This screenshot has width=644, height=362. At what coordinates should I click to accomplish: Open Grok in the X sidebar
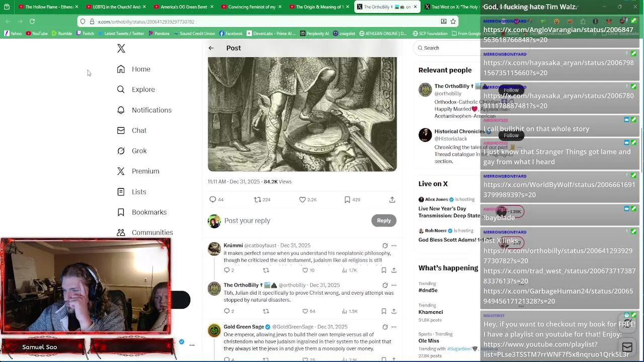[132, 151]
